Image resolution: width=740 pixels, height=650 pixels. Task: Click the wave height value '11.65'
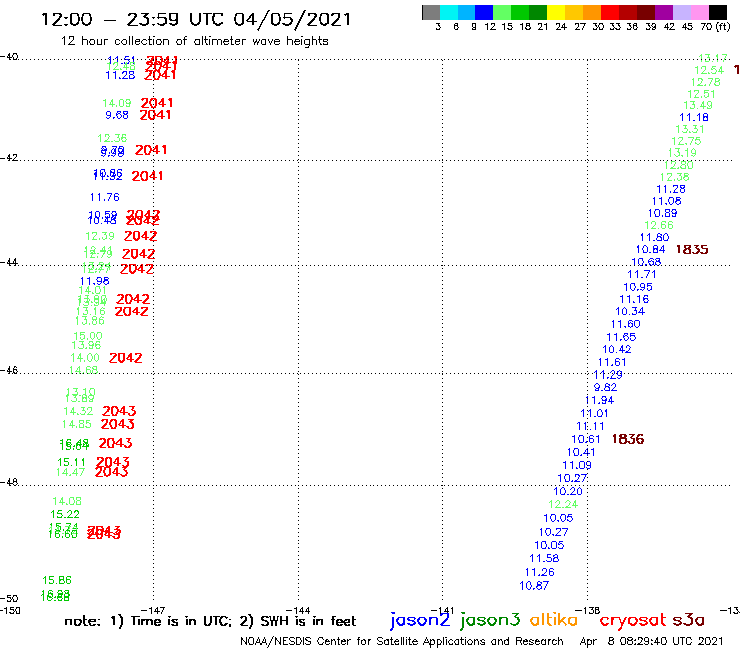pos(621,337)
